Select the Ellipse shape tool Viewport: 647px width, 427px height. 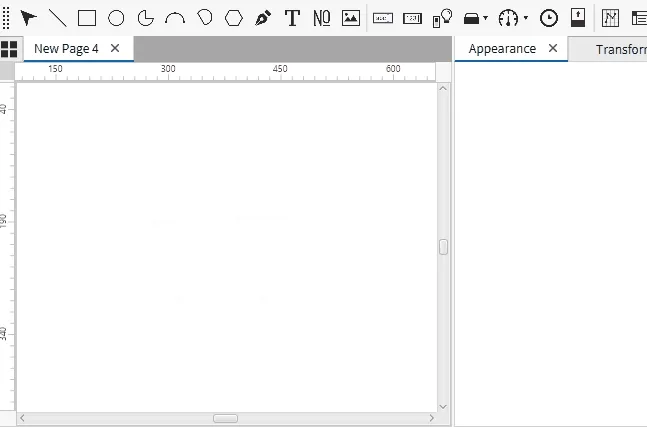pyautogui.click(x=116, y=18)
